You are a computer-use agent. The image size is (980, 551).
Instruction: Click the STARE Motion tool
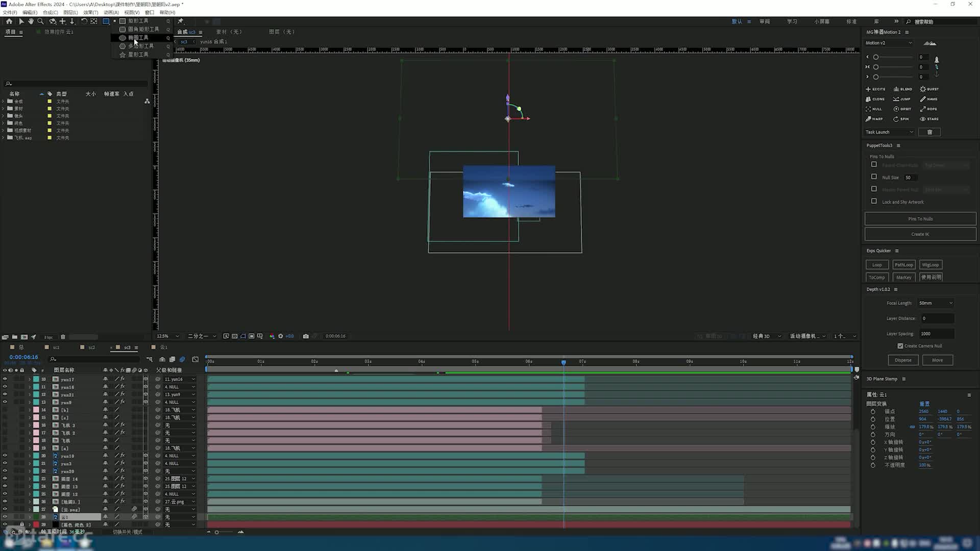click(x=929, y=119)
